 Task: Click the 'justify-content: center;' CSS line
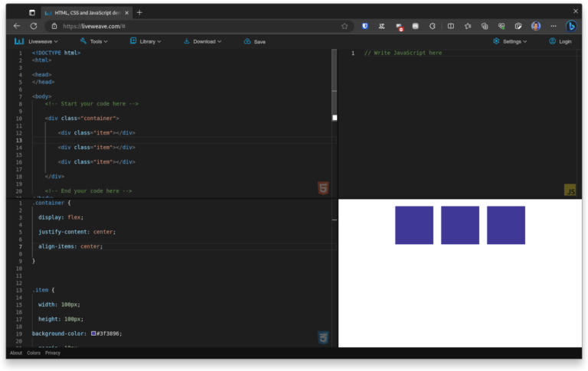coord(77,232)
